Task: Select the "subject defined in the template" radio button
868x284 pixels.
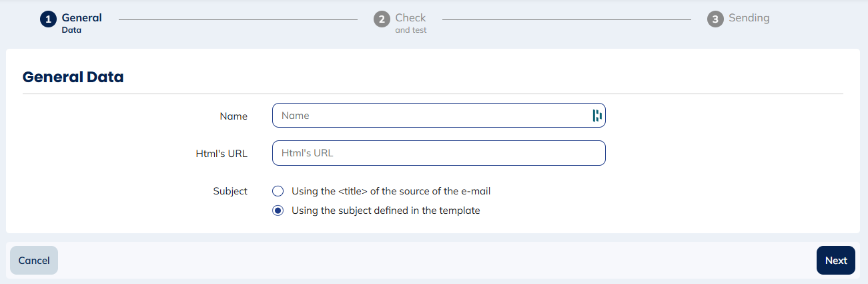Action: point(278,210)
